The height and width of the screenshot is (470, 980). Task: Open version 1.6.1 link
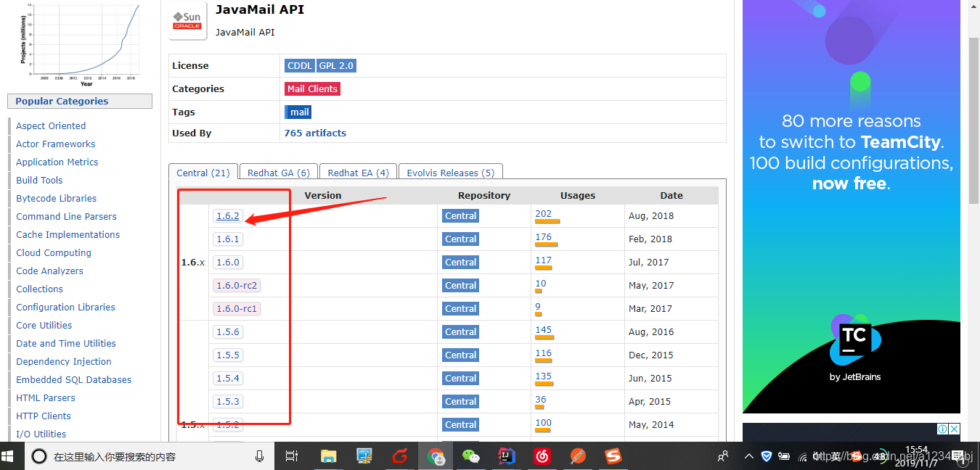(228, 239)
